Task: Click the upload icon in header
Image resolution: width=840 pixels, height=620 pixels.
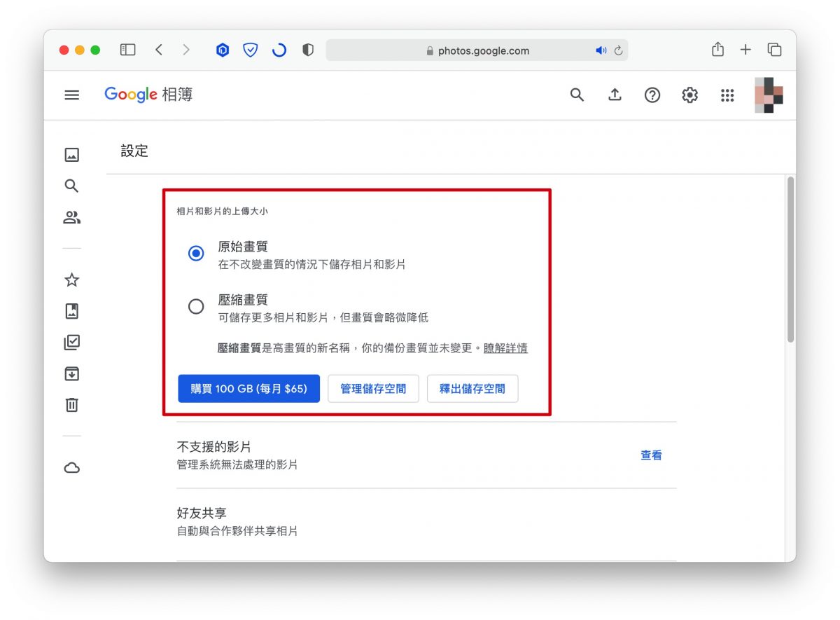Action: point(615,95)
